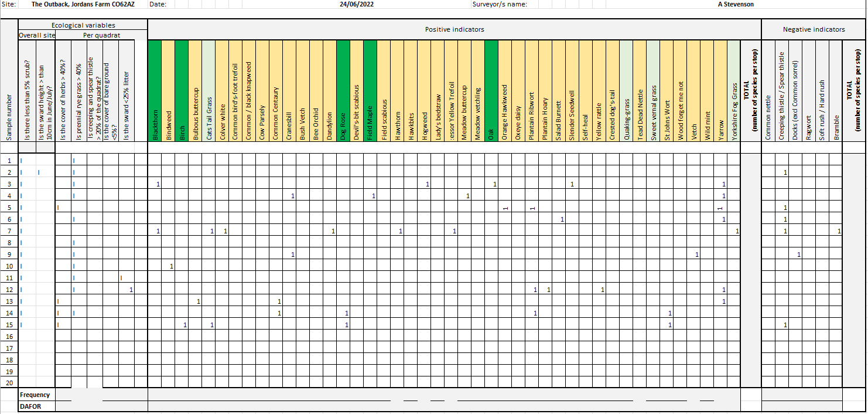Select the Yorkshire Fog Grass column header
The width and height of the screenshot is (868, 414).
tap(734, 90)
